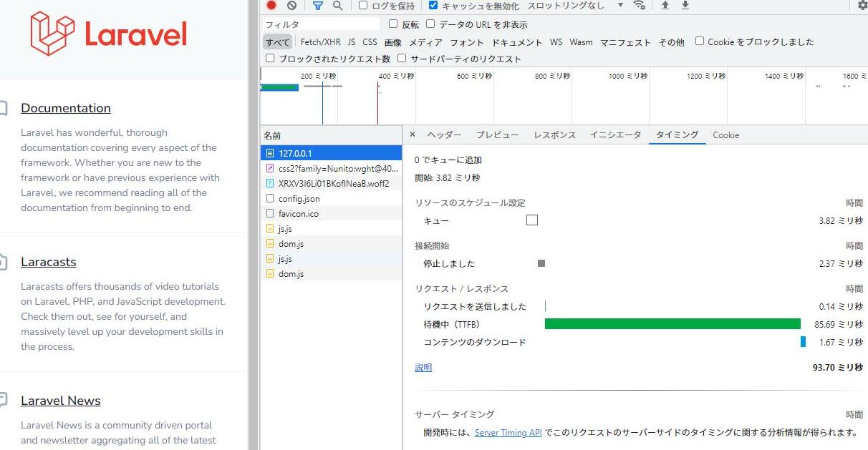Click font icon beside XRXV3I6Li01BKofINeaB.woff2

point(270,183)
